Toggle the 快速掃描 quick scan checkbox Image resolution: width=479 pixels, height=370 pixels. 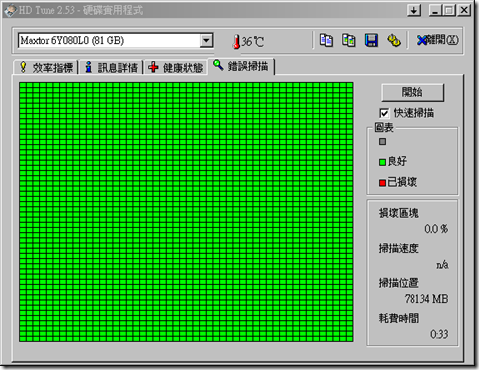click(x=384, y=113)
